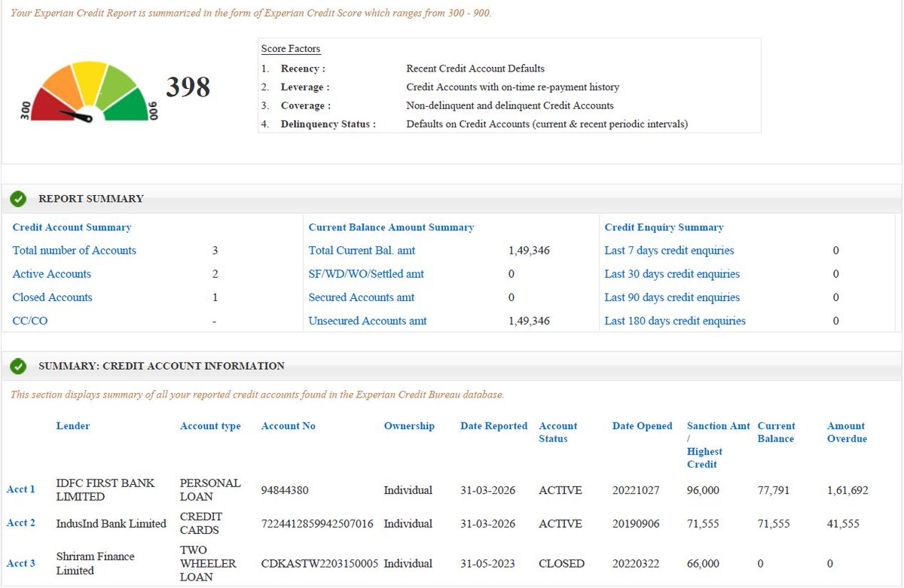Open the Total number of Accounts link
904x588 pixels.
point(73,250)
